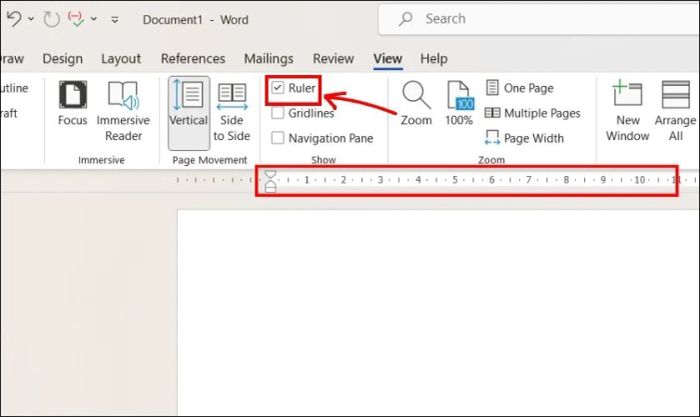Open dropdown next to spelling check icon

(94, 19)
